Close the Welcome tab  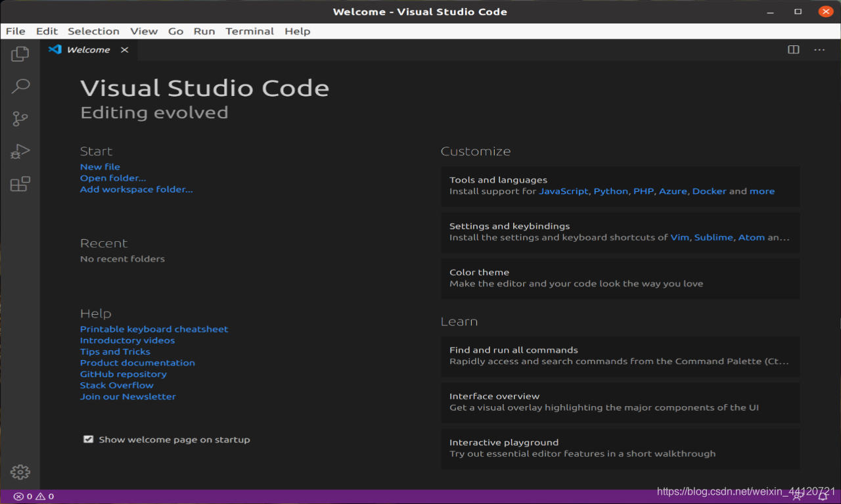point(124,50)
